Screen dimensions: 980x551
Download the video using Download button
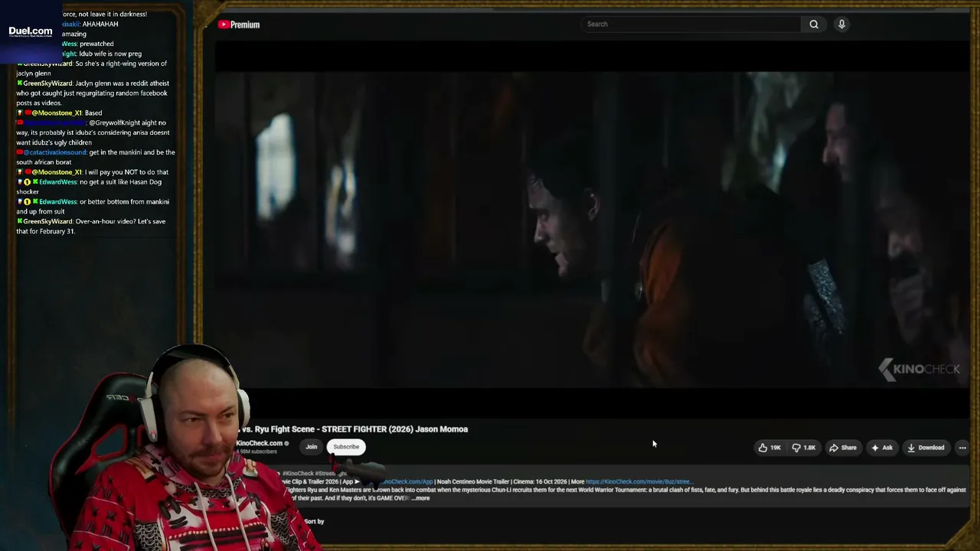[x=926, y=448]
